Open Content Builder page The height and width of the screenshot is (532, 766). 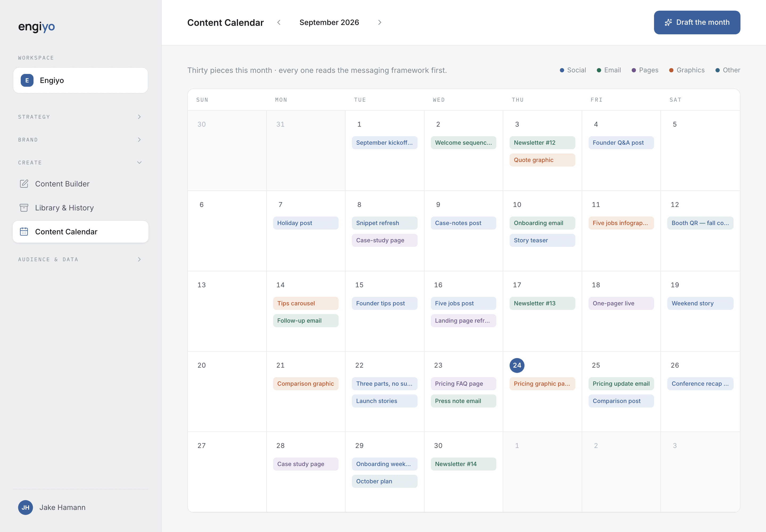click(80, 184)
